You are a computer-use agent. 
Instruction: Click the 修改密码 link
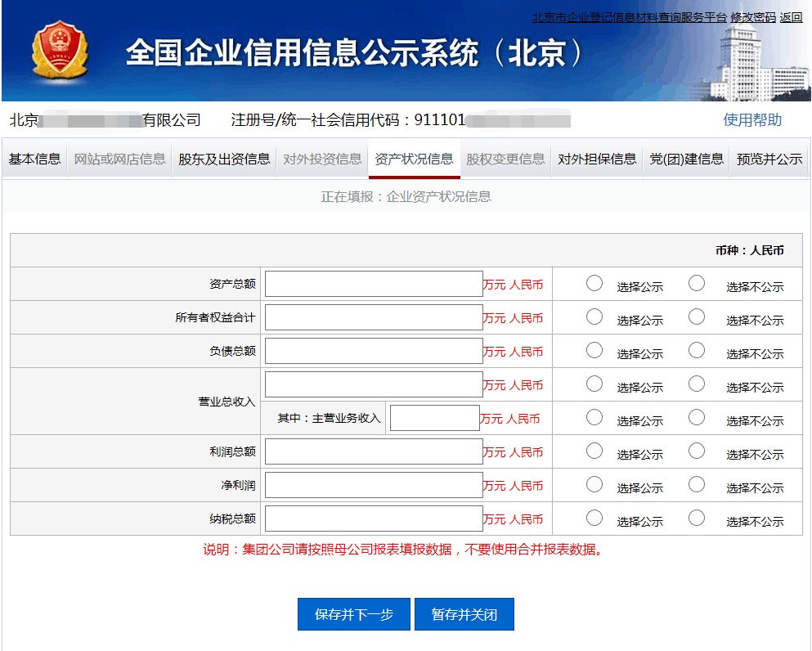coord(752,17)
